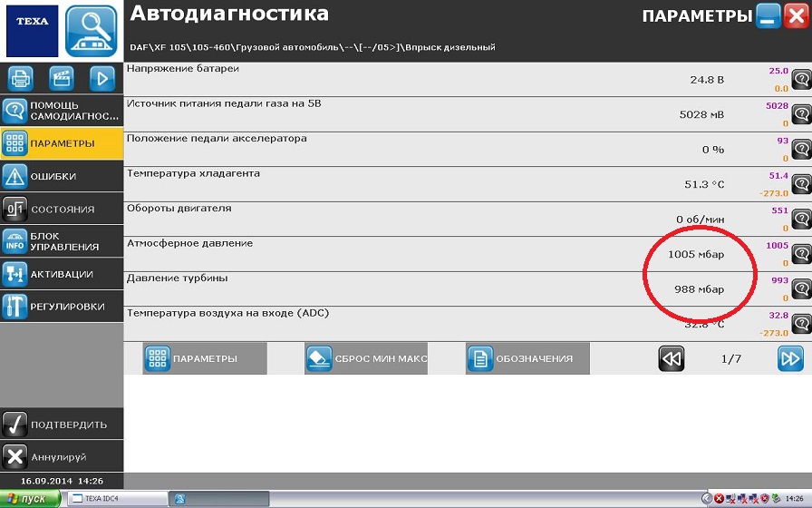Select the 1005 мбар value
812x508 pixels.
696,254
